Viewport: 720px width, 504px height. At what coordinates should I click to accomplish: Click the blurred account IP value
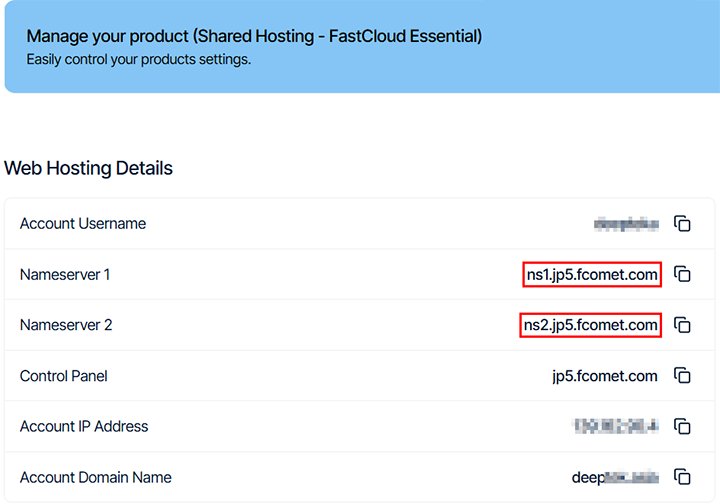pyautogui.click(x=615, y=426)
